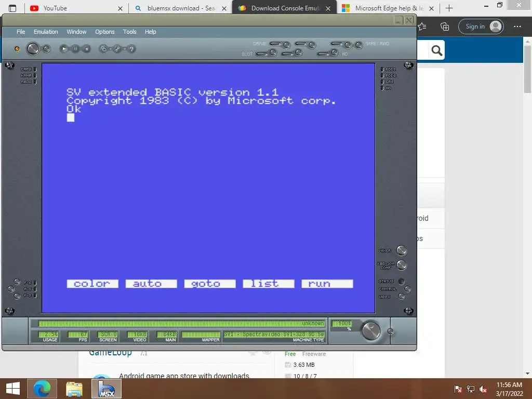Open Edge tab actions menu icon
Screen dimensions: 532x399
[12, 8]
